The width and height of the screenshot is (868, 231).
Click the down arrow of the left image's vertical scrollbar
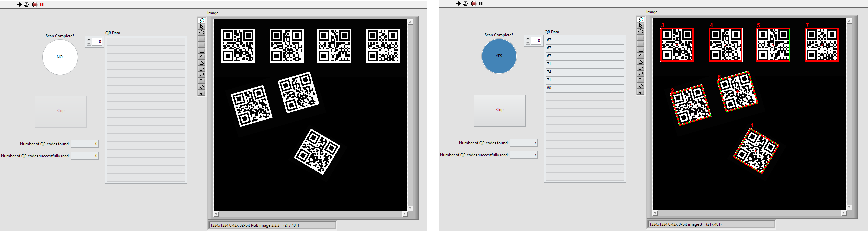[x=410, y=208]
